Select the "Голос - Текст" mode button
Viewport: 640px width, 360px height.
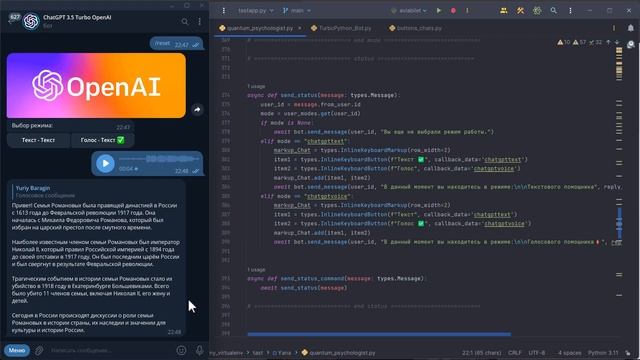click(x=102, y=140)
